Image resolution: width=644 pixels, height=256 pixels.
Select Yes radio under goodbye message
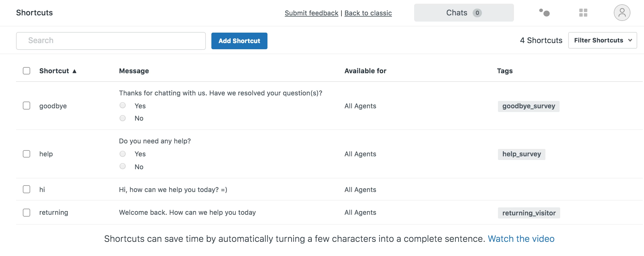click(123, 106)
